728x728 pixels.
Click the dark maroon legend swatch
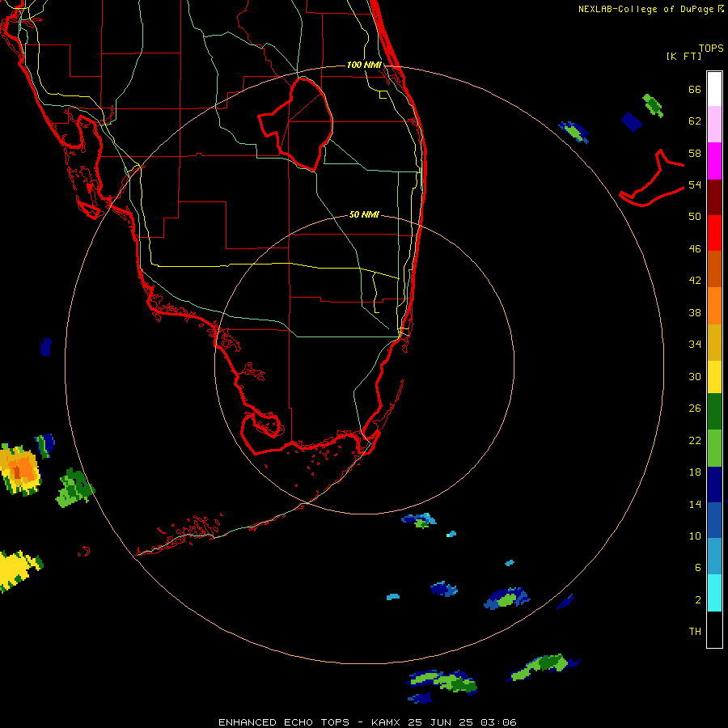tap(714, 197)
